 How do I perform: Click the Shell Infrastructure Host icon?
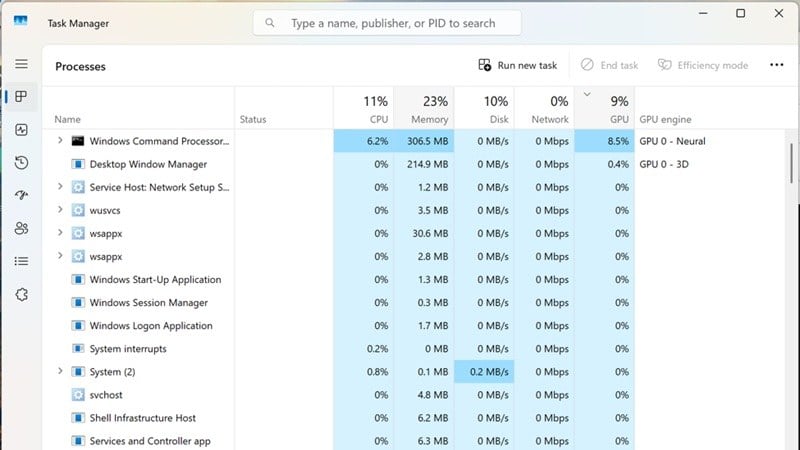78,418
